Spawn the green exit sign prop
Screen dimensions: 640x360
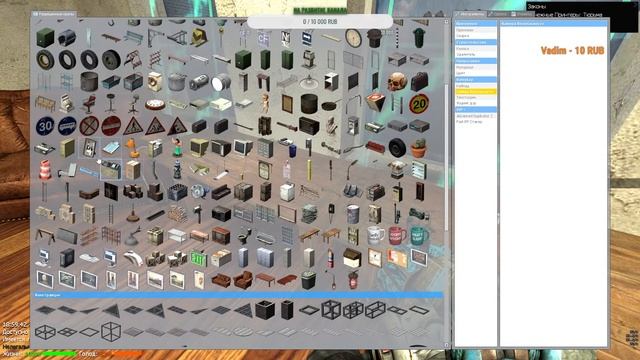(x=199, y=258)
